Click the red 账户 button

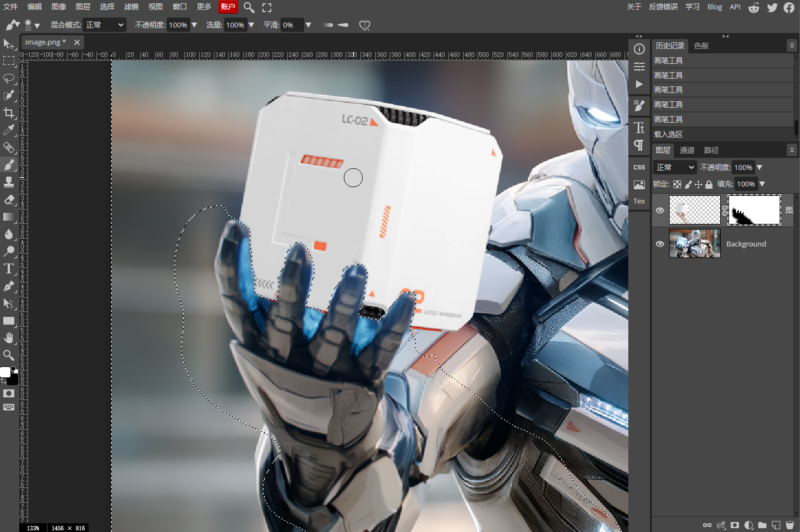228,7
